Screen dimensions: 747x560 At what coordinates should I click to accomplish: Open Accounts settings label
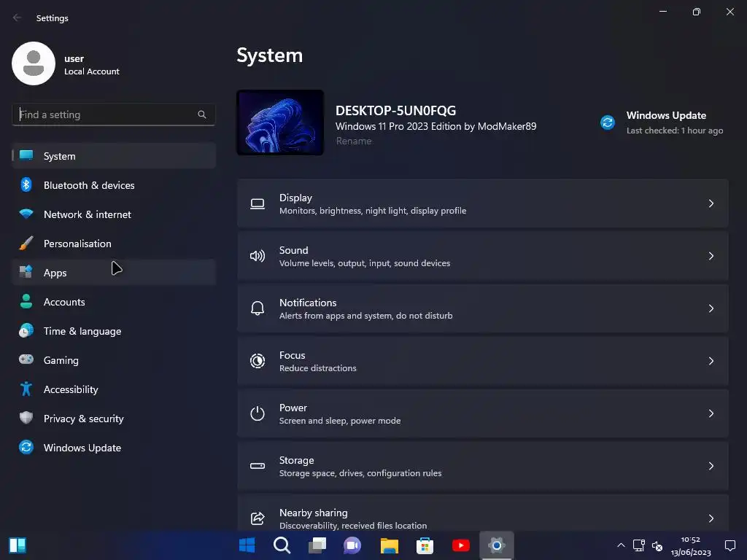[x=64, y=301]
